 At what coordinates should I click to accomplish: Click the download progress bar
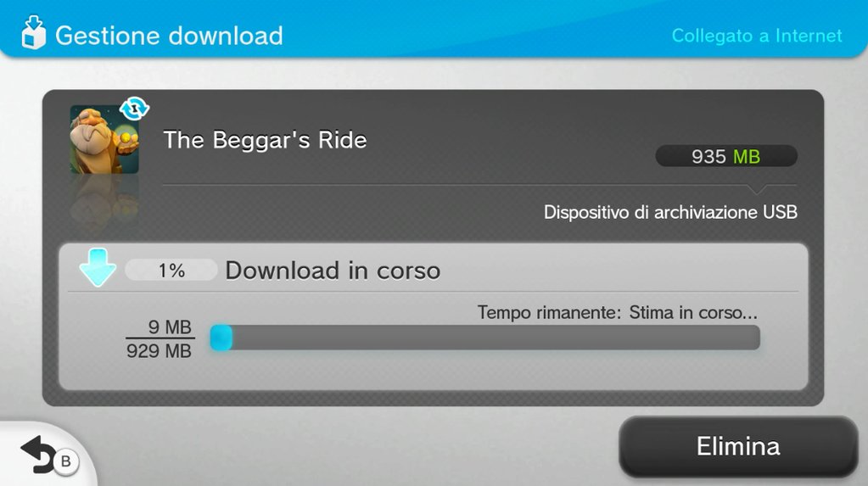click(x=485, y=338)
